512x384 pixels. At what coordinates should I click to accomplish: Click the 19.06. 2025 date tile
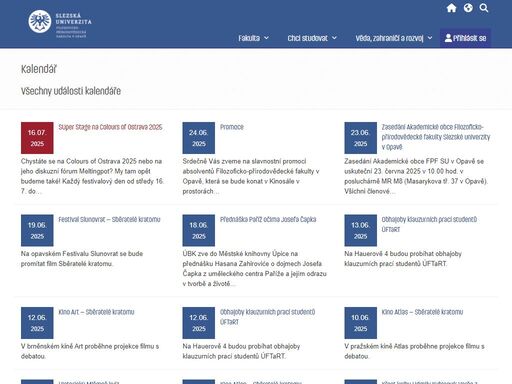pos(37,230)
